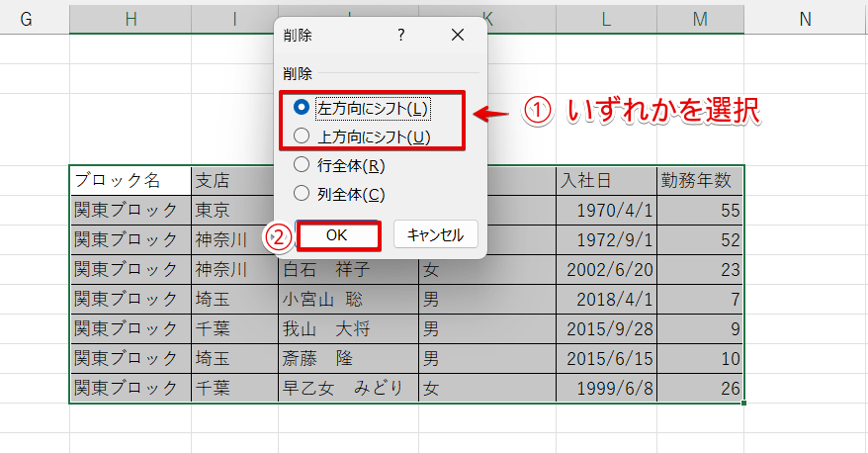
Task: Select the cell with value 7
Action: [x=700, y=300]
